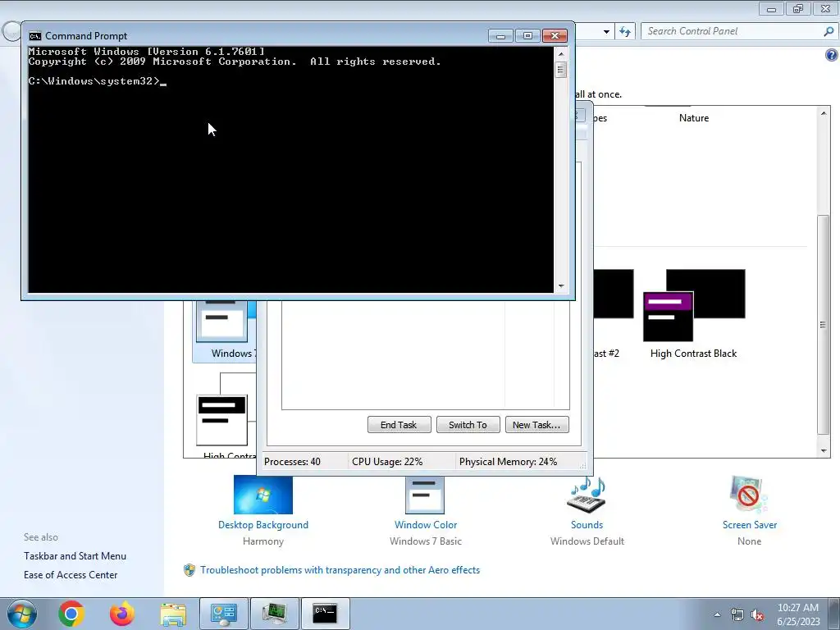Click the Windows Start orb
Screen dimensions: 840x630
click(x=22, y=614)
